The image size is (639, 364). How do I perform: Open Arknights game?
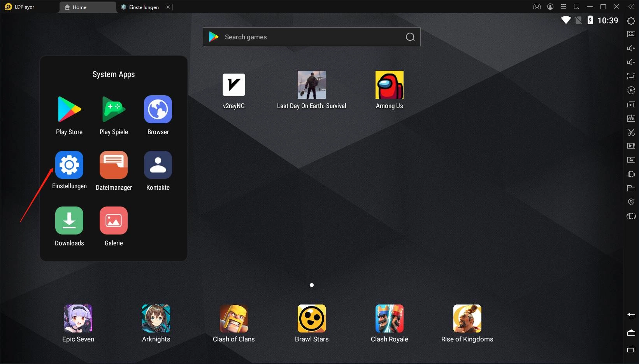pos(156,324)
